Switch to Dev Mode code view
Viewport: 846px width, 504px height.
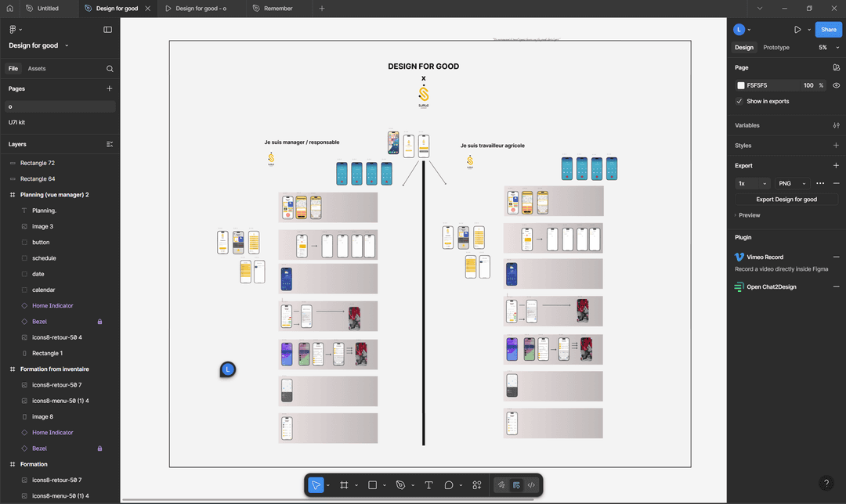click(530, 484)
